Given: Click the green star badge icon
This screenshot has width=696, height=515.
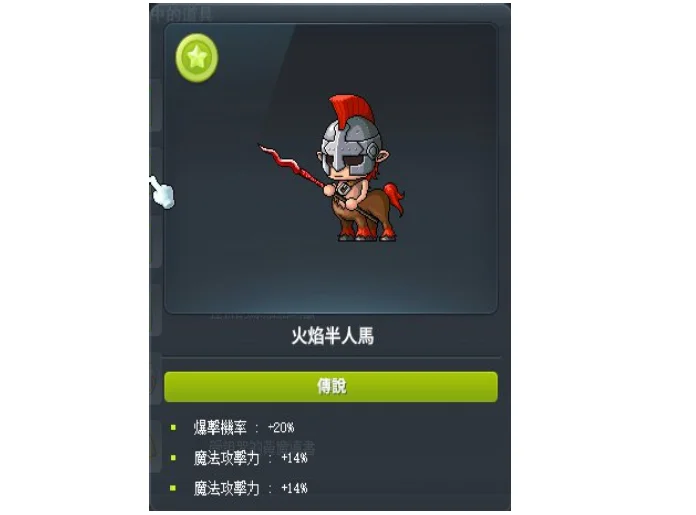Looking at the screenshot, I should pyautogui.click(x=197, y=58).
